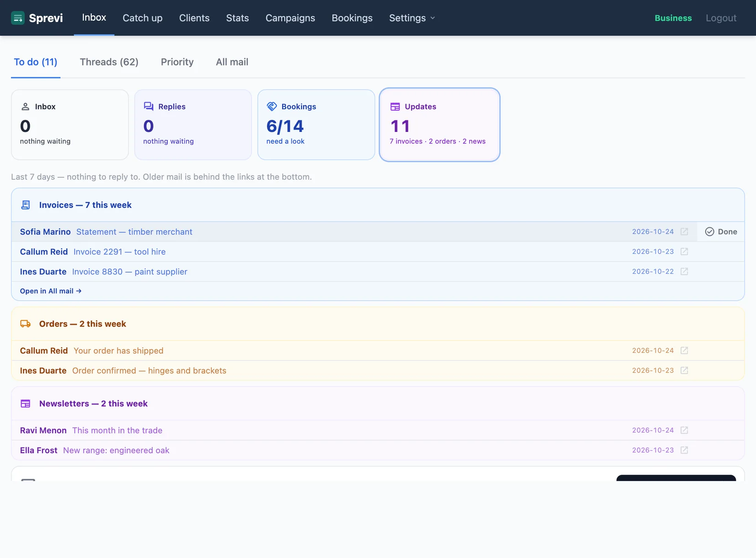Click the Sprevi logo icon

(18, 18)
